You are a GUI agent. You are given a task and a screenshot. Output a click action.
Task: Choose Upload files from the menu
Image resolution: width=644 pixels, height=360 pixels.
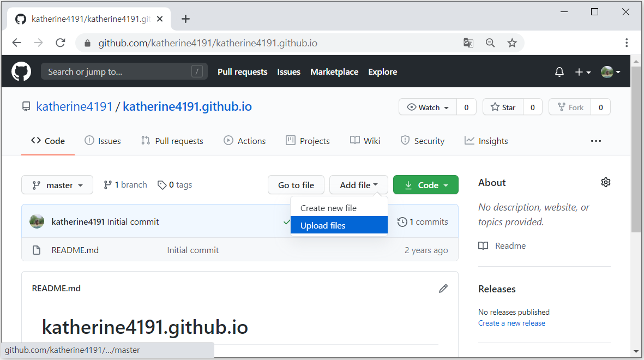(x=339, y=225)
